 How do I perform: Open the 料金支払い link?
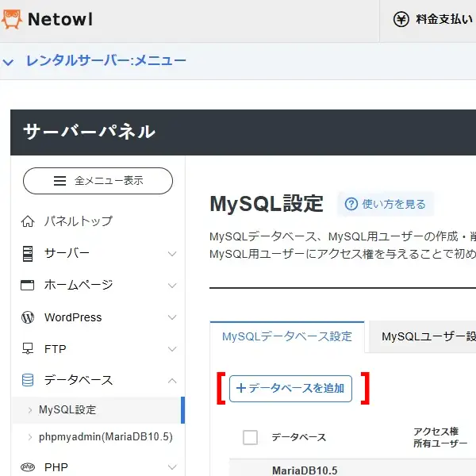coord(433,19)
